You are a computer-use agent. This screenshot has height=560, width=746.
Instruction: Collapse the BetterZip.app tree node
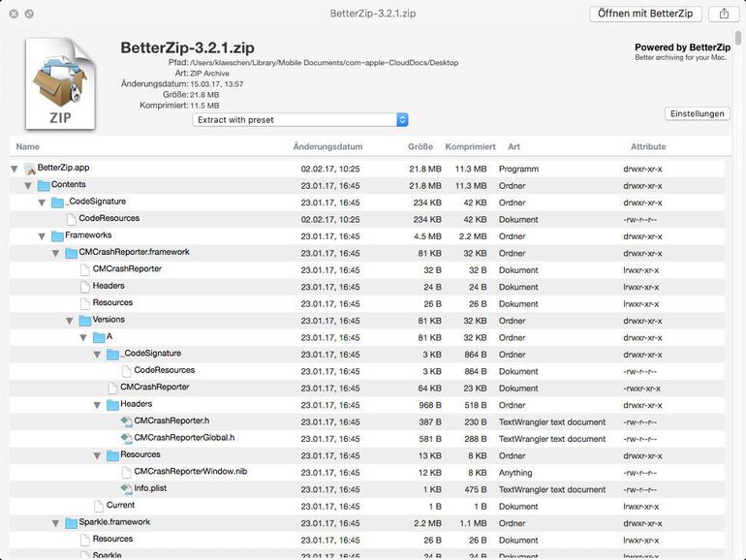click(15, 170)
